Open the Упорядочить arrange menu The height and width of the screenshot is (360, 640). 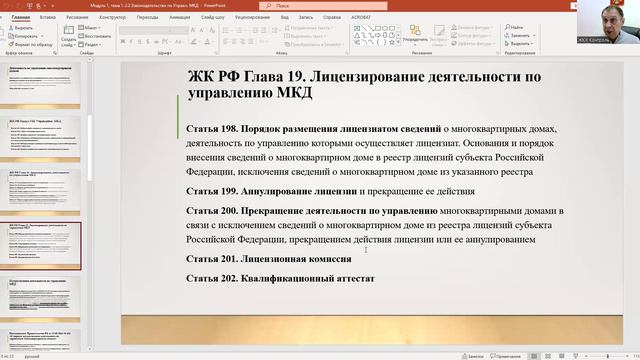pyautogui.click(x=415, y=34)
